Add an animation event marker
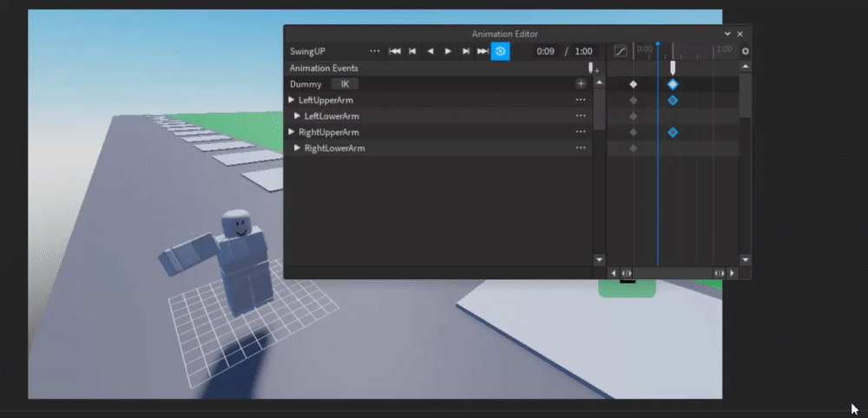 coord(593,69)
